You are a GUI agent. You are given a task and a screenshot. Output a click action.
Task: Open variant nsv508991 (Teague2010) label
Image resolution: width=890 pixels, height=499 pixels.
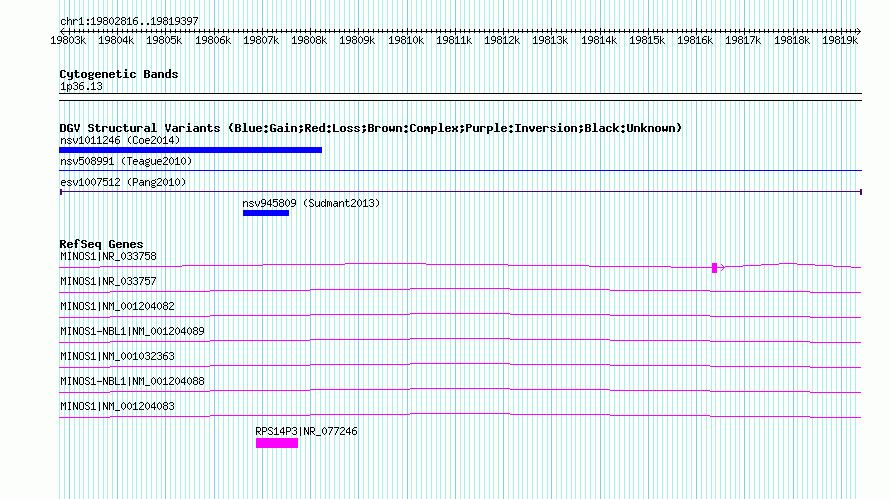pyautogui.click(x=126, y=161)
